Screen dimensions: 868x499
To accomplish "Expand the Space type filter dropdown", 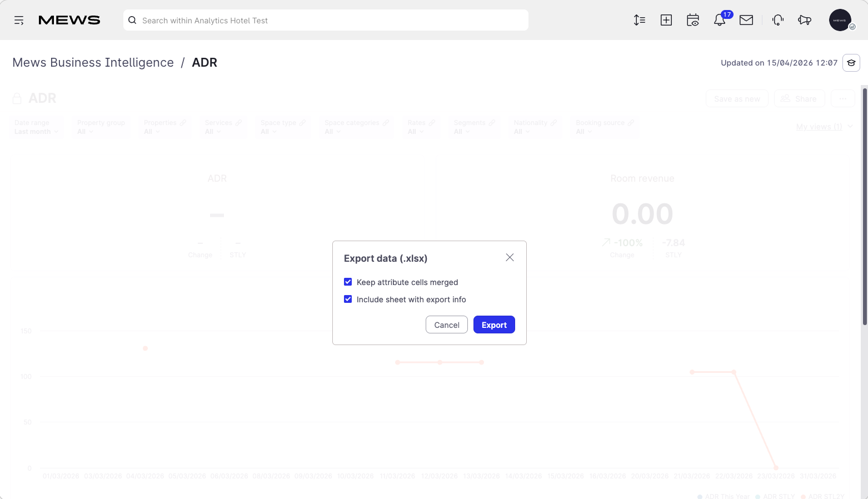I will pos(283,127).
